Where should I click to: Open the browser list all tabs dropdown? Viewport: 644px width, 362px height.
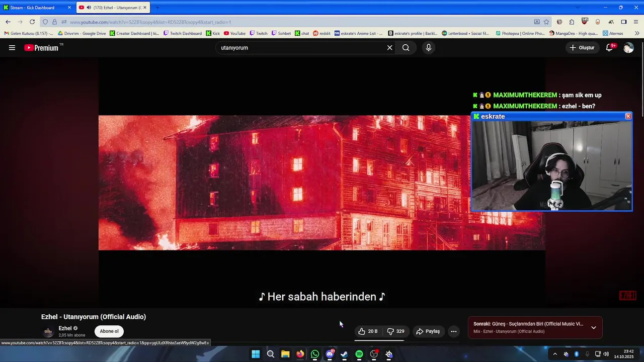[577, 8]
